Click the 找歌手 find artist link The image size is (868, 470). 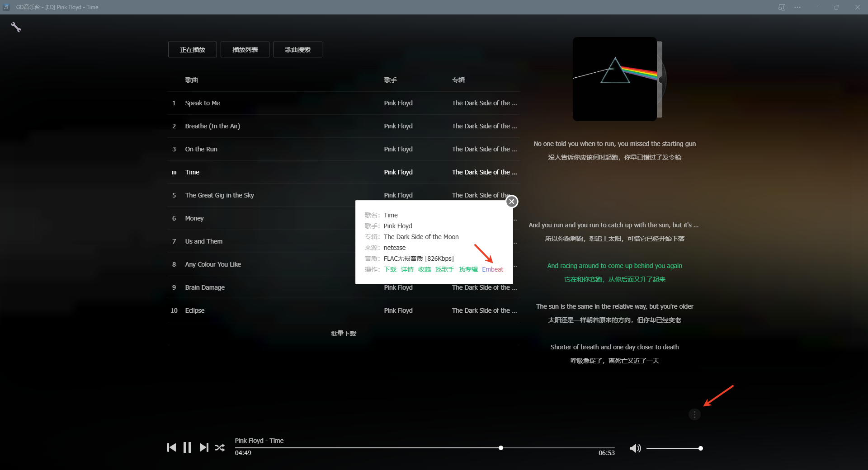445,269
